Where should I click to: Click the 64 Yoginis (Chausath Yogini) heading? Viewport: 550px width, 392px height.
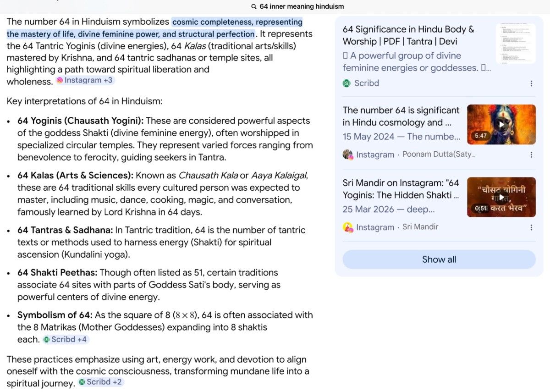pos(81,121)
